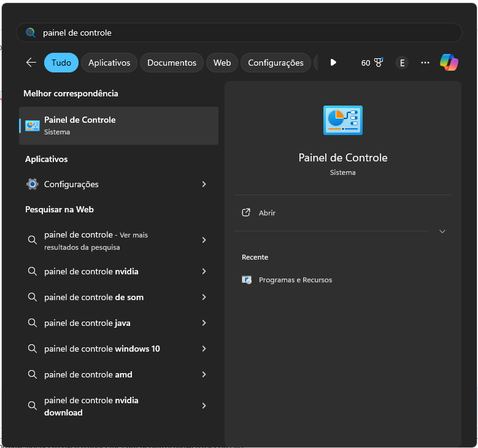This screenshot has width=478, height=448.
Task: Select 'painel de controle java' suggestion
Action: tap(118, 323)
